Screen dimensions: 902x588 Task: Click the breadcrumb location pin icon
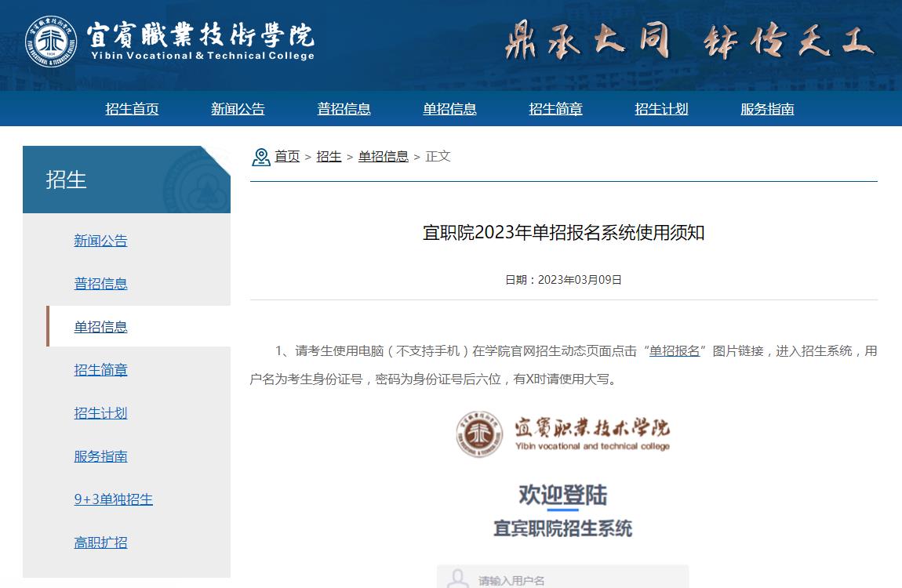tap(261, 157)
